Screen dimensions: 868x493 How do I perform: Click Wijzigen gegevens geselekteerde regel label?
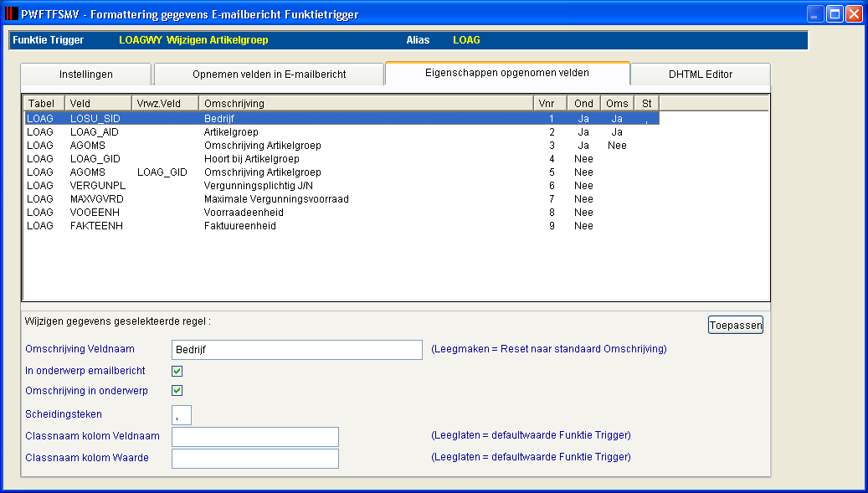118,321
